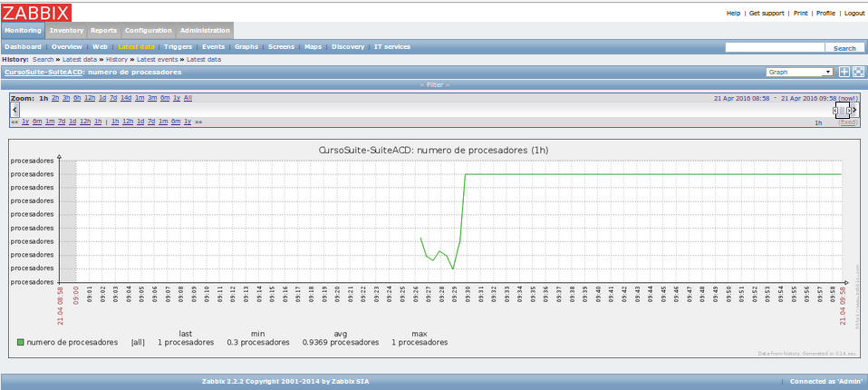Open the Inventory tab
868x390 pixels.
[x=66, y=31]
